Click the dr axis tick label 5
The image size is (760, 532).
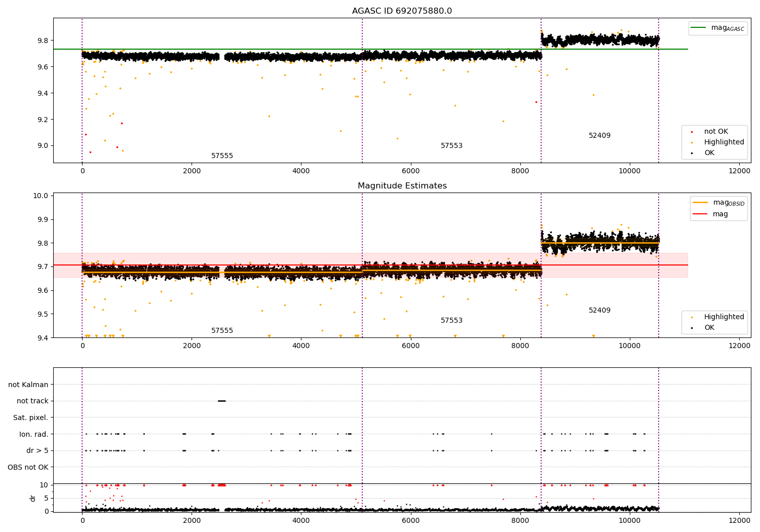coord(46,499)
